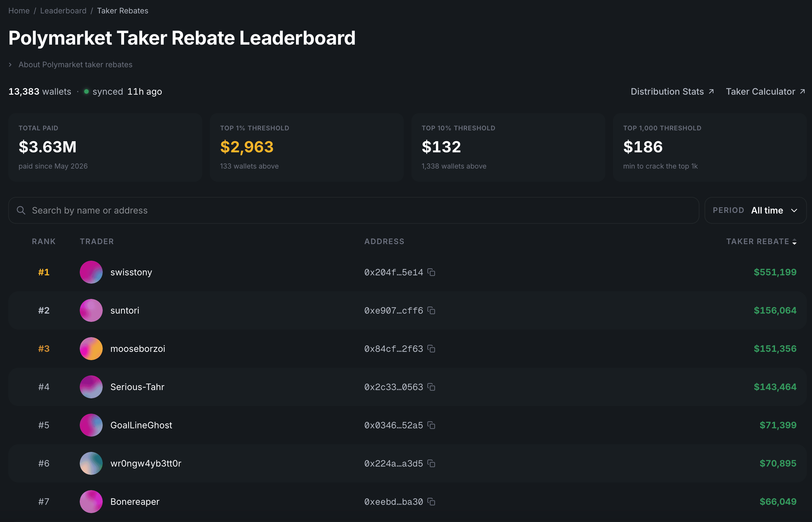
Task: Click the 1,338 wallets above text
Action: click(x=454, y=166)
